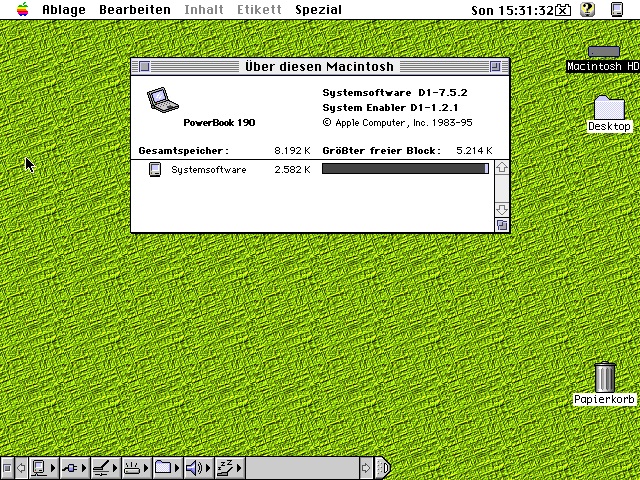Select the Desktop folder icon
The image size is (640, 480).
609,107
